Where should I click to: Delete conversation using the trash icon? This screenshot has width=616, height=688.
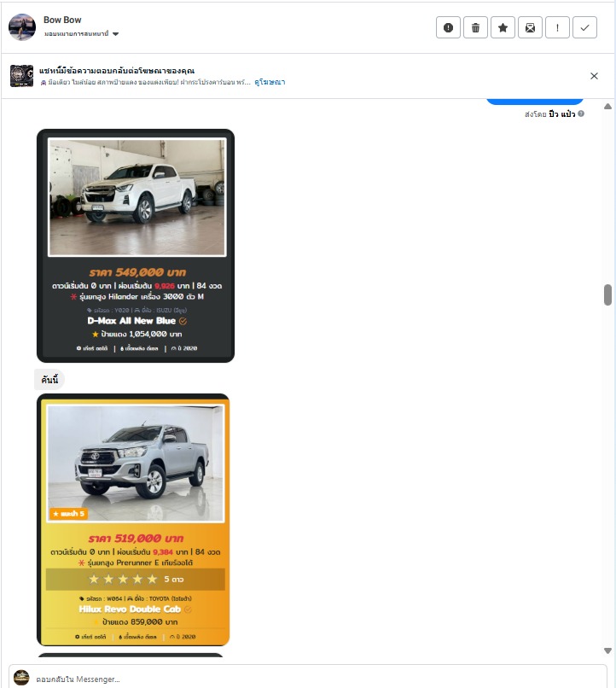(x=475, y=27)
